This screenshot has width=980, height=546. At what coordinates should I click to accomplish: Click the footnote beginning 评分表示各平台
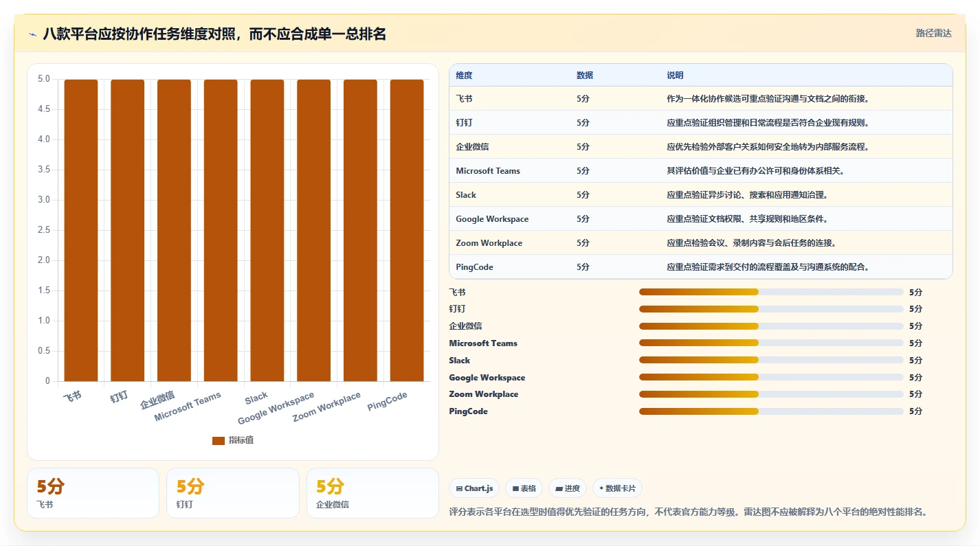688,512
